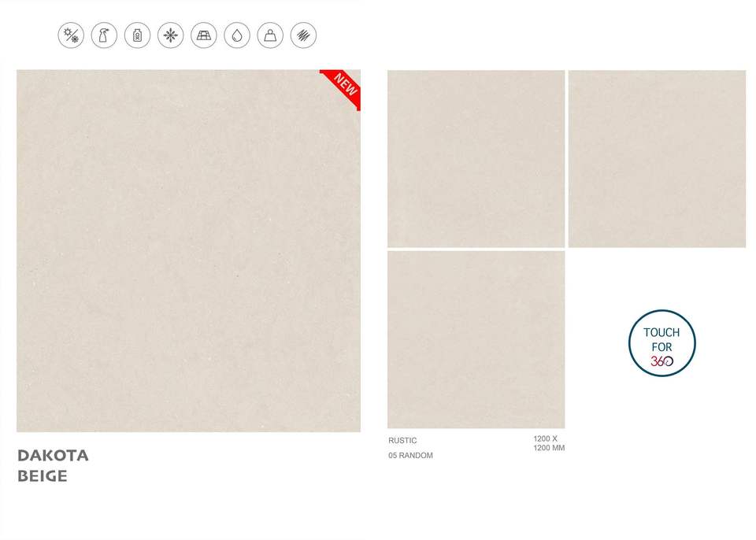Click the 05 RANDOM label
The width and height of the screenshot is (756, 540).
[411, 456]
